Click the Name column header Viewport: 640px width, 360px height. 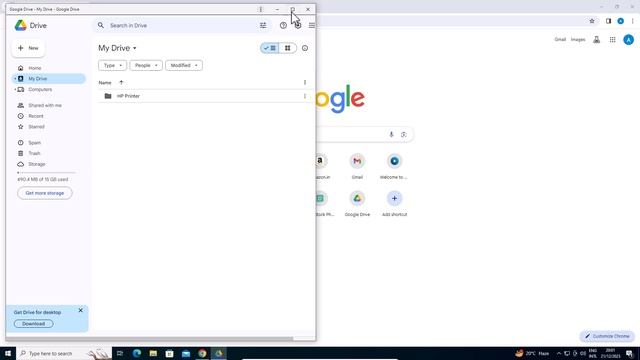(105, 82)
